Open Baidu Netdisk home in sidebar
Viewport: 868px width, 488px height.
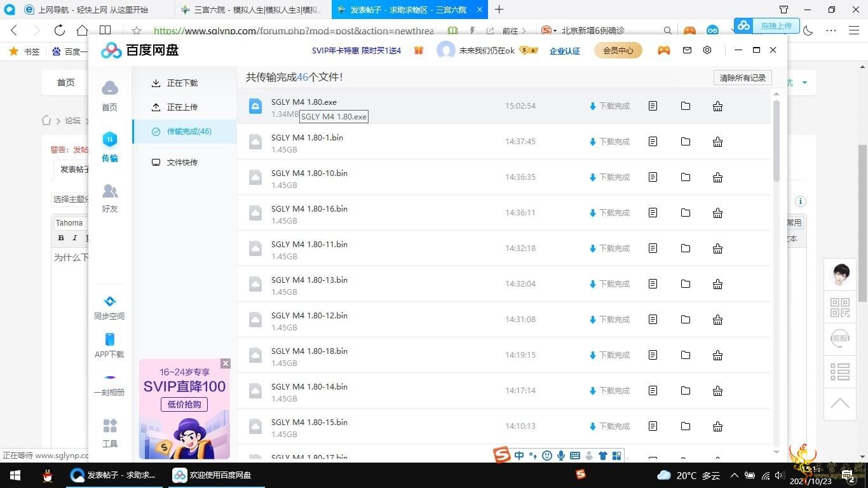[110, 95]
